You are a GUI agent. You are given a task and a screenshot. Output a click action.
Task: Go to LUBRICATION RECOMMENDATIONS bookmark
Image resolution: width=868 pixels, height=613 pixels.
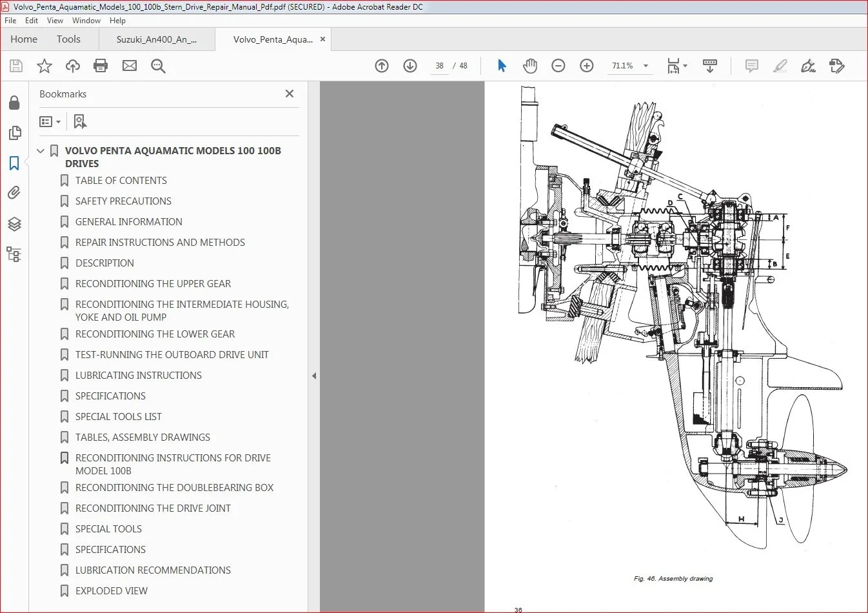coord(153,570)
